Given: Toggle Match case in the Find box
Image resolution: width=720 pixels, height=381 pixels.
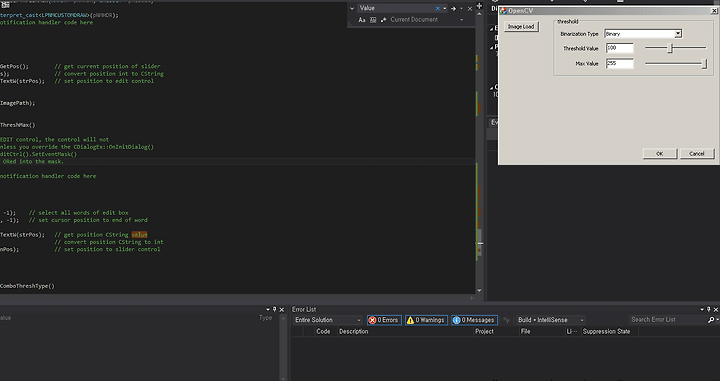Looking at the screenshot, I should 361,20.
